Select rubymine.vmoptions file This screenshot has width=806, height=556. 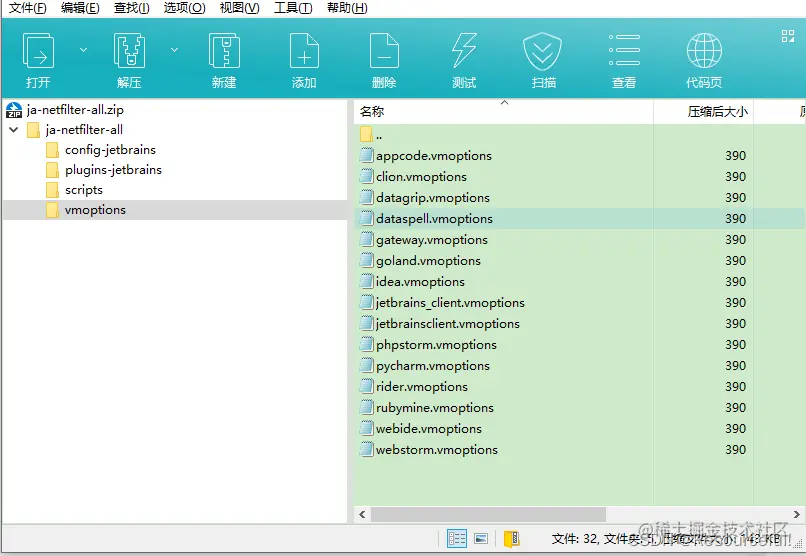435,407
